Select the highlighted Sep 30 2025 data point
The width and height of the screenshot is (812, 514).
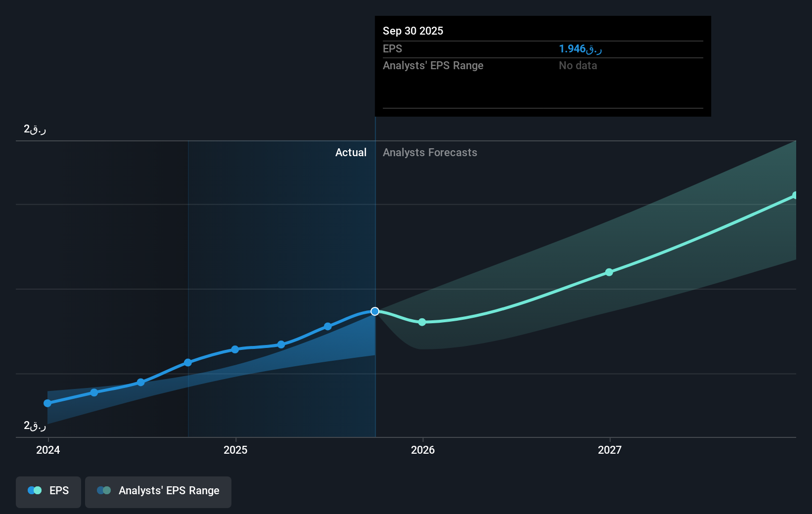coord(375,311)
